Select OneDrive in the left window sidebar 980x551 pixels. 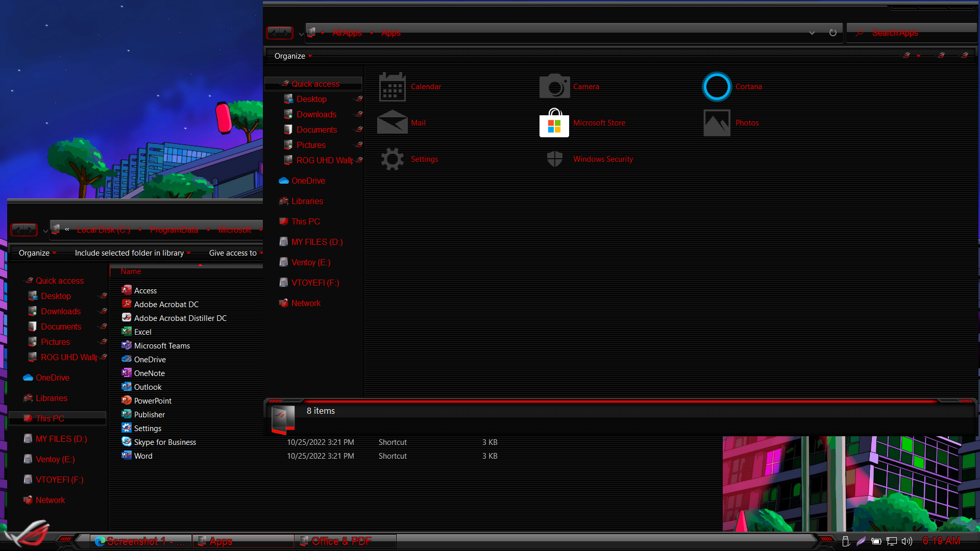click(52, 378)
